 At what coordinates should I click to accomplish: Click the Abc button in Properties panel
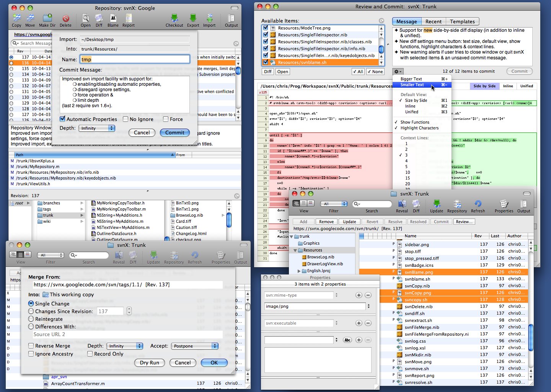coord(347,340)
